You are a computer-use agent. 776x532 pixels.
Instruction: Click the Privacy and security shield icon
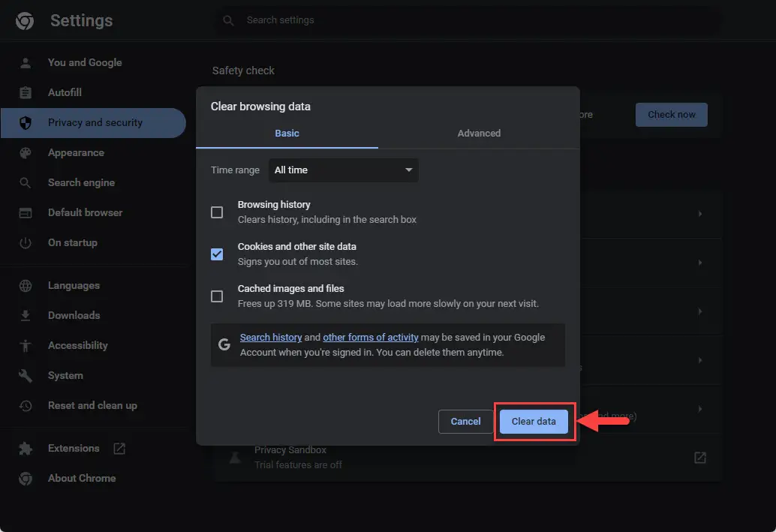coord(26,123)
